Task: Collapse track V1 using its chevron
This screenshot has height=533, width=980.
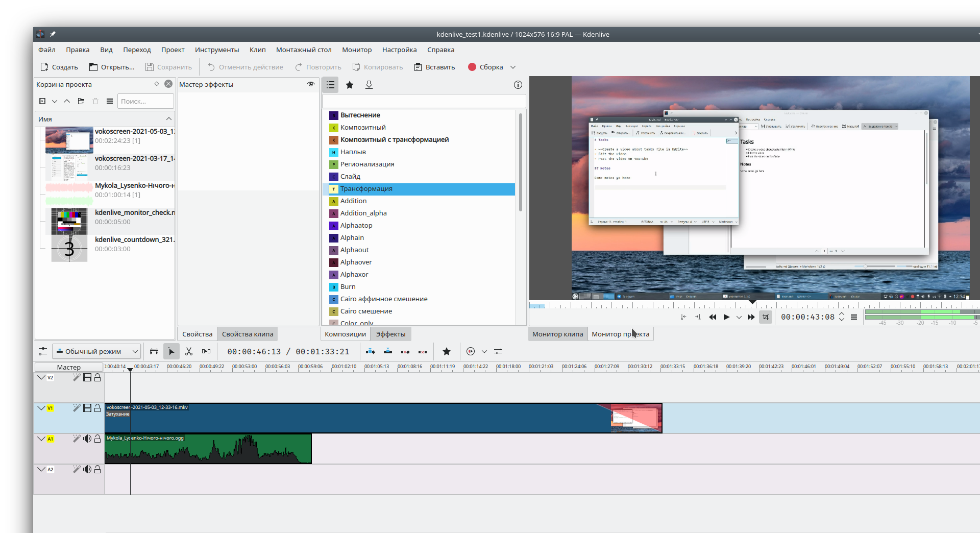Action: [x=41, y=408]
